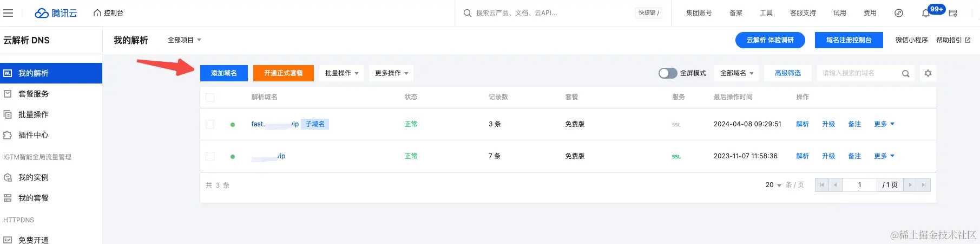Click the notification bell icon
The width and height of the screenshot is (980, 244).
925,13
